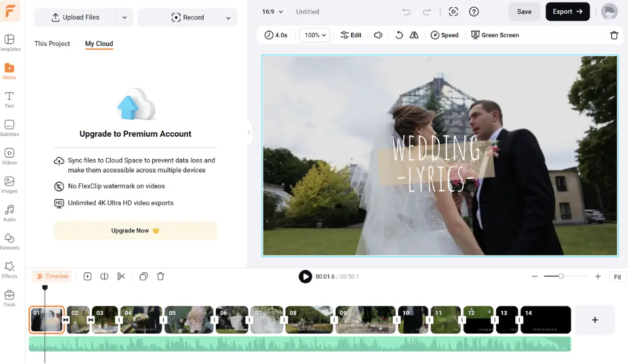The width and height of the screenshot is (628, 364).
Task: Open the 100% zoom dropdown
Action: 315,35
